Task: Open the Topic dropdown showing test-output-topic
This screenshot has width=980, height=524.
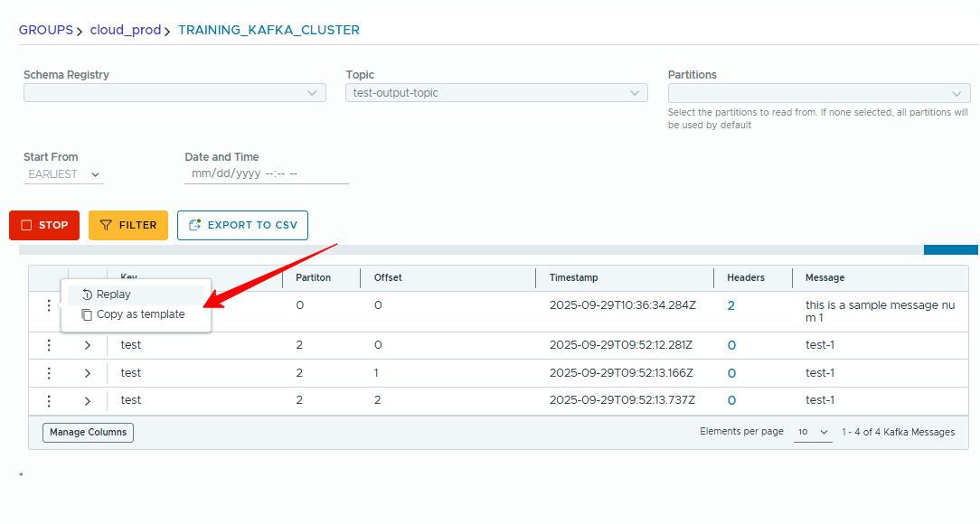Action: 496,93
